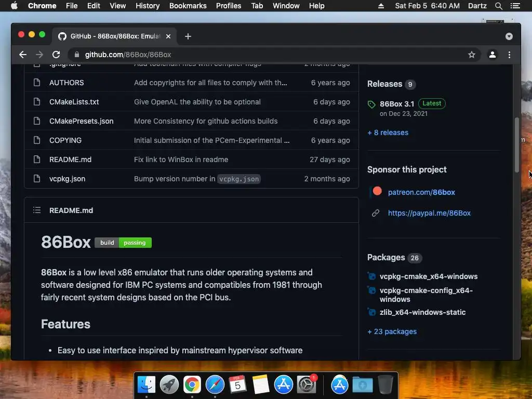The image size is (532, 399).
Task: Open the History menu
Action: [148, 6]
